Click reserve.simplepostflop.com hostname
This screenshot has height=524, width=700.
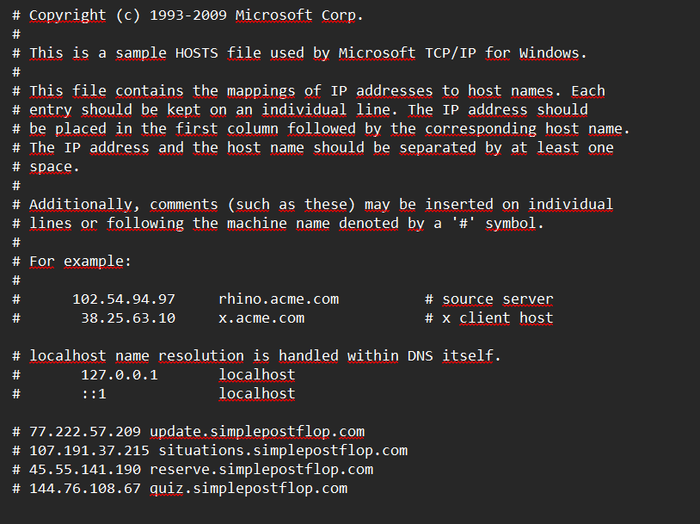click(x=262, y=470)
